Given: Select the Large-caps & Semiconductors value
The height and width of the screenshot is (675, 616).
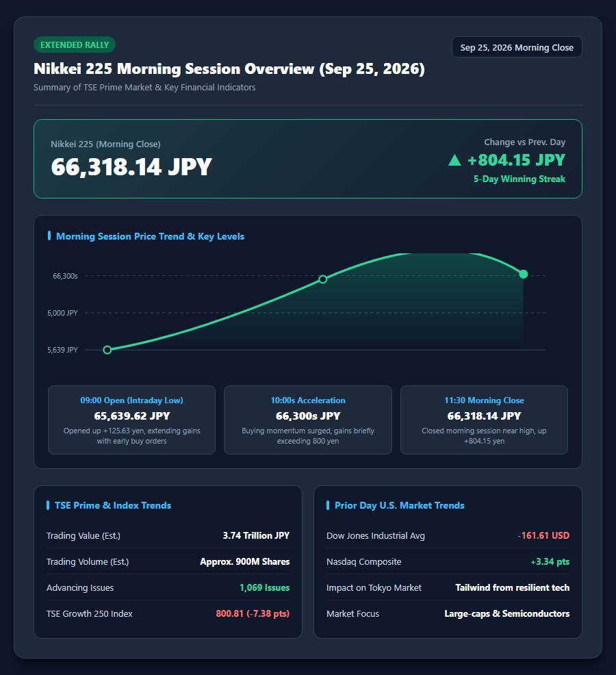Looking at the screenshot, I should coord(507,614).
